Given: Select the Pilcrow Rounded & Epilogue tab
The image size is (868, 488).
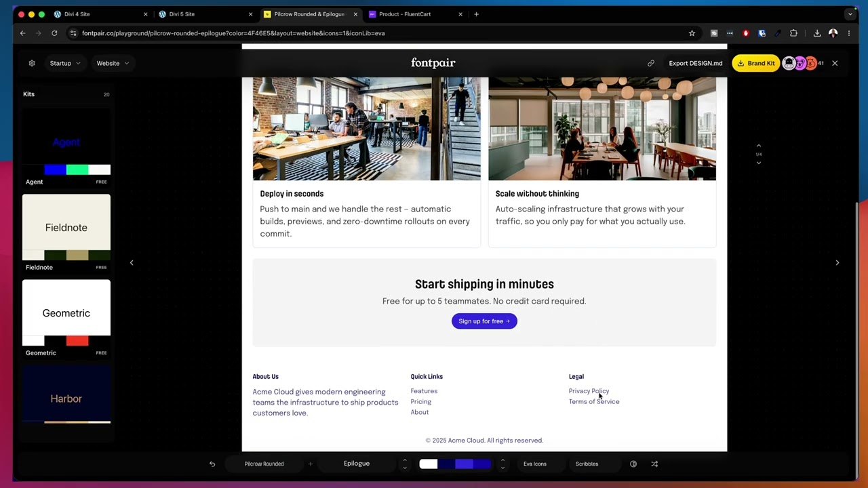Looking at the screenshot, I should tap(311, 14).
